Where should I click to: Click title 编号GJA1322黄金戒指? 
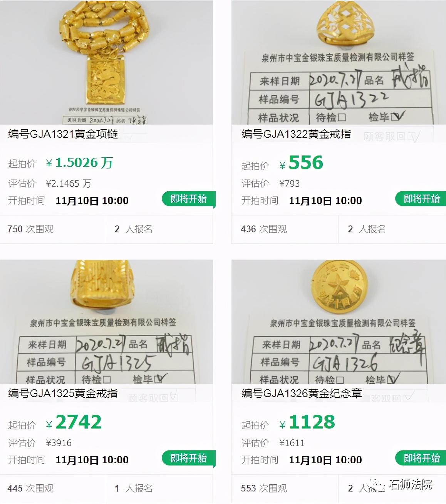click(296, 134)
